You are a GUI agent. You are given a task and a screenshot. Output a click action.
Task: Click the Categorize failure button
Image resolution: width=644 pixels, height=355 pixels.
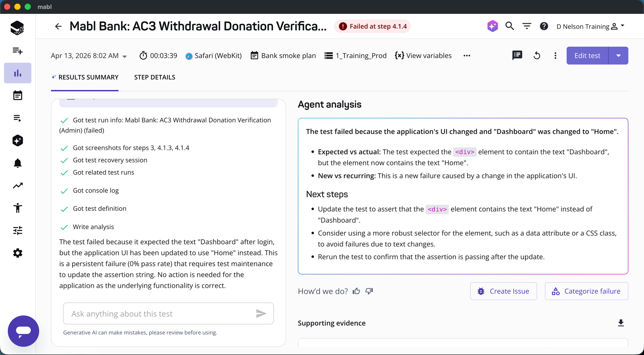[x=586, y=291]
